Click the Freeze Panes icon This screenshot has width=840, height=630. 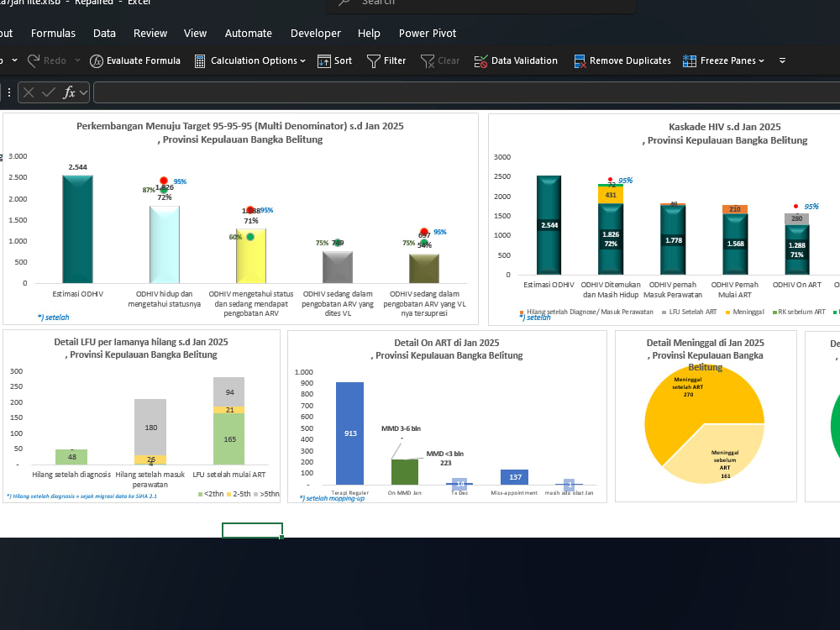[690, 61]
